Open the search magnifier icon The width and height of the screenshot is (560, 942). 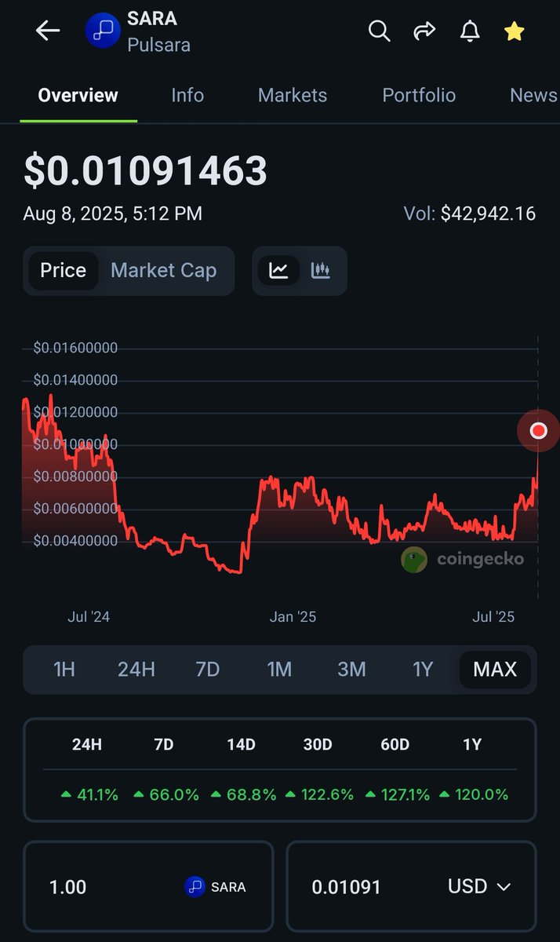(x=380, y=31)
